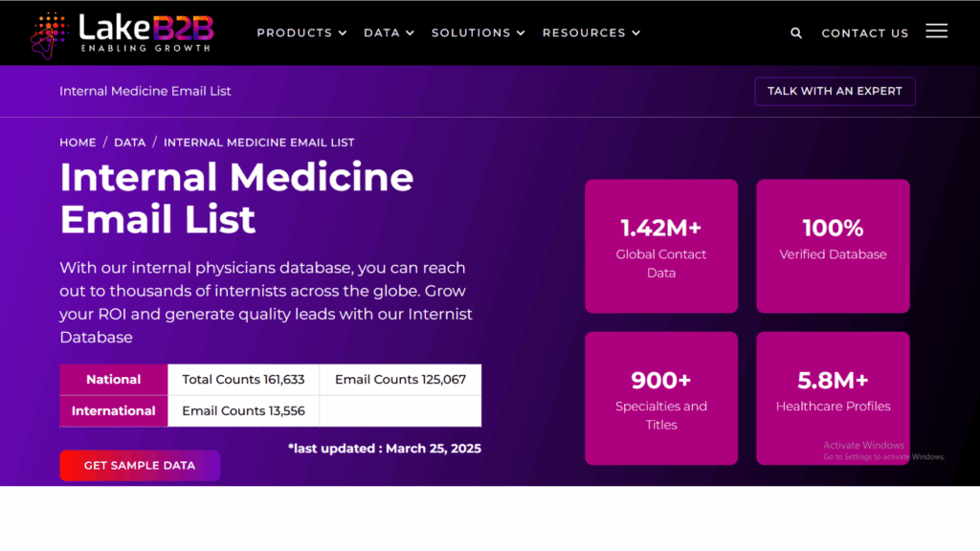Expand the Data dropdown menu
The image size is (980, 551).
pos(389,33)
